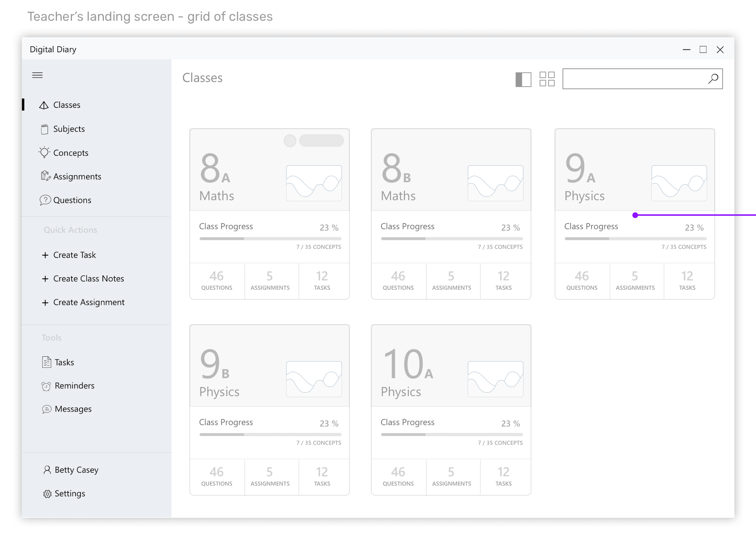756x538 pixels.
Task: Select Subjects in the sidebar
Action: click(x=69, y=129)
